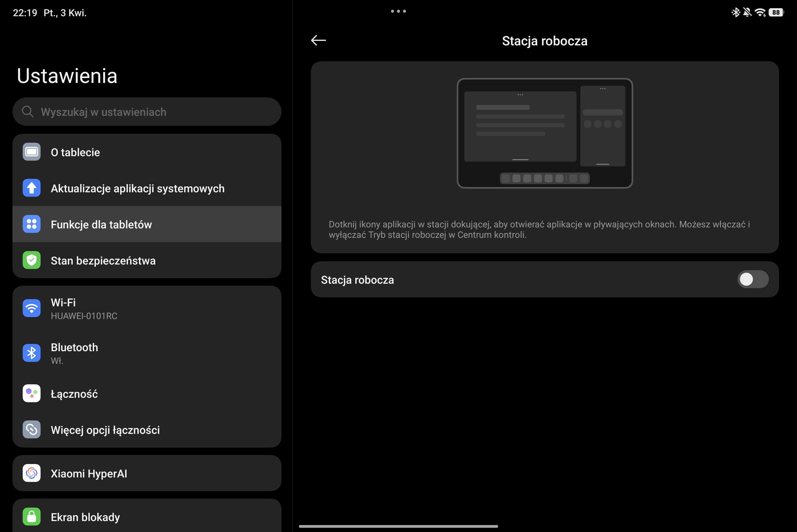Tap the Stacja robocza row label
The width and height of the screenshot is (797, 532).
click(x=357, y=280)
